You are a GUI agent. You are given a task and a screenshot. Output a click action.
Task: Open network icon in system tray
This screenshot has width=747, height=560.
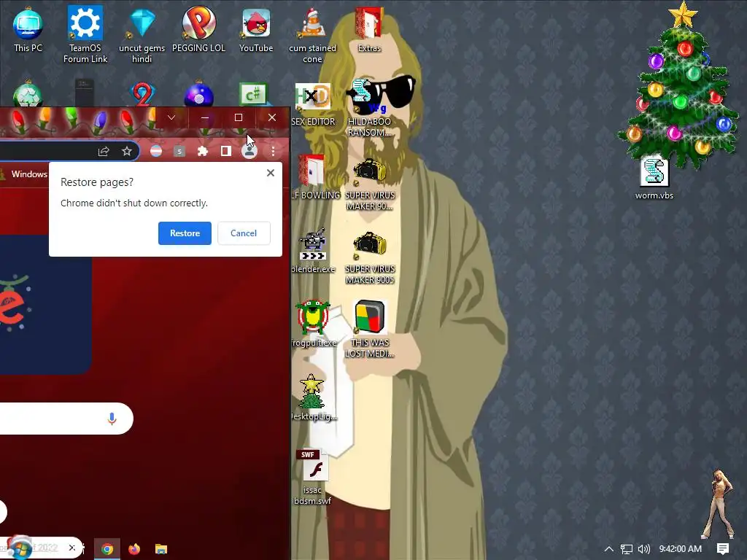coord(627,549)
